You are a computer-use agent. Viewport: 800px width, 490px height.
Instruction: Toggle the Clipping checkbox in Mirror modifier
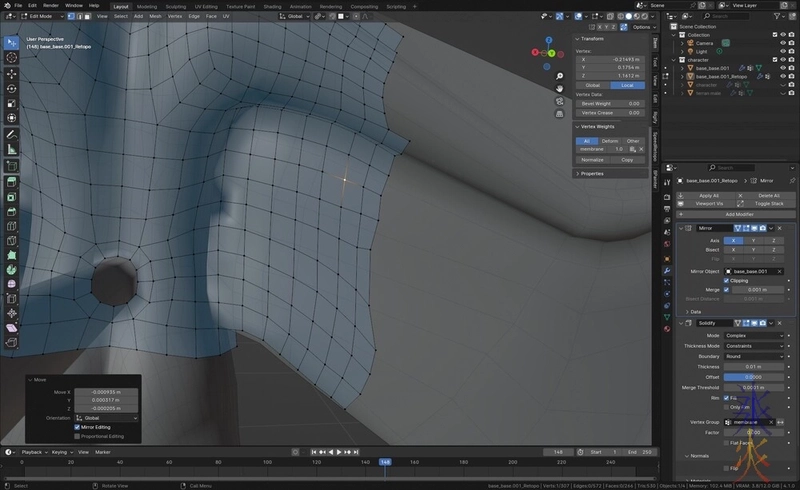coord(726,280)
